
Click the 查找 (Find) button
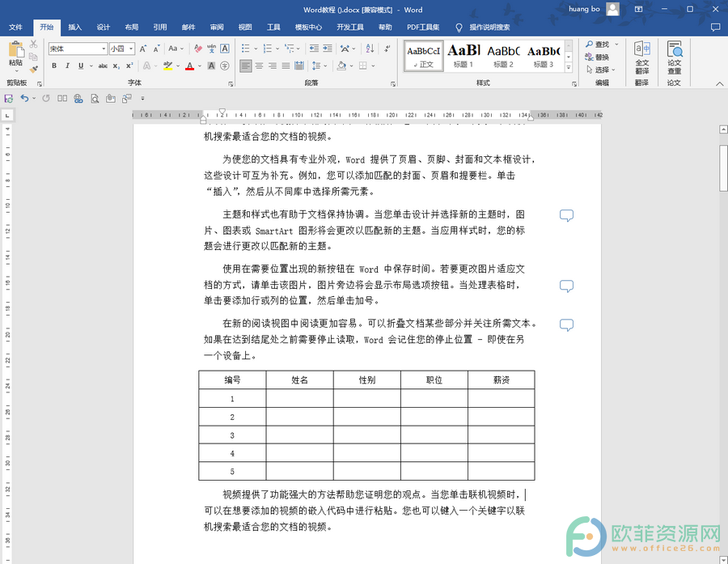(x=598, y=45)
